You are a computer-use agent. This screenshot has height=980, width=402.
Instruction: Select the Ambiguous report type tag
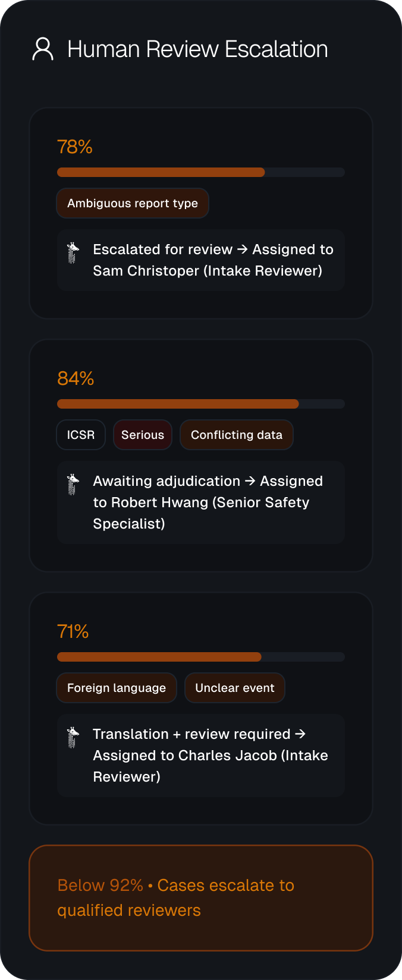[133, 203]
